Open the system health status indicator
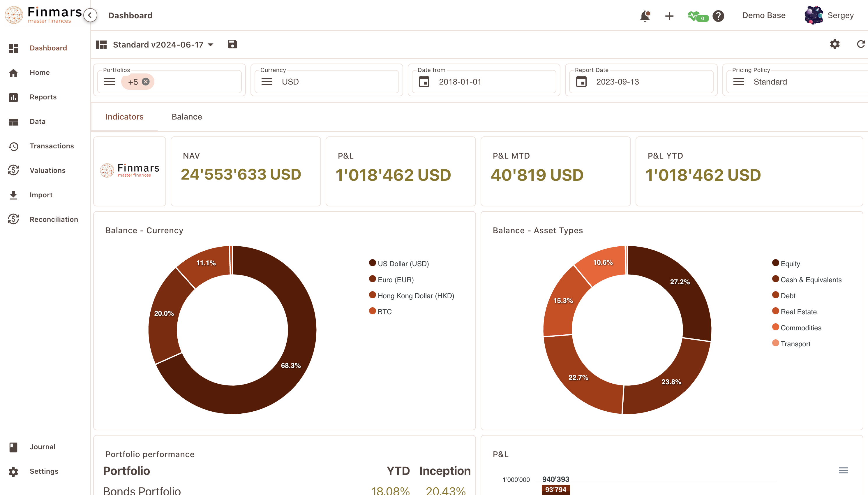 tap(698, 16)
